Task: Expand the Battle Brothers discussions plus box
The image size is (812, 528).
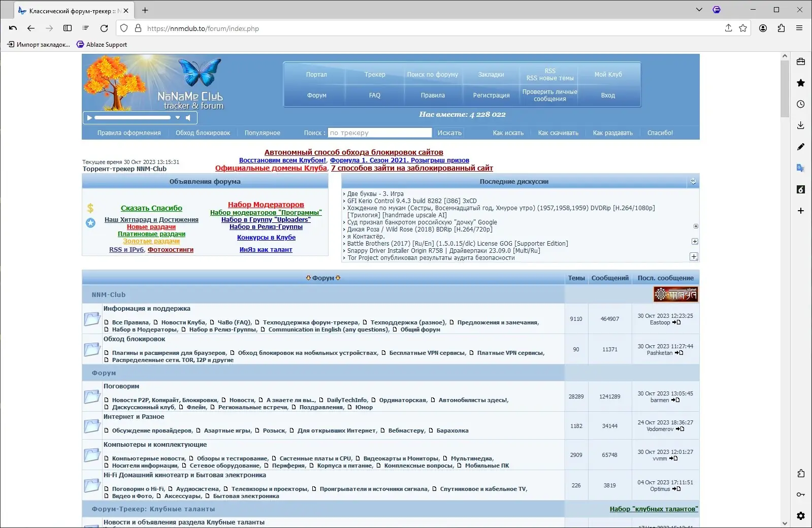Action: tap(695, 242)
